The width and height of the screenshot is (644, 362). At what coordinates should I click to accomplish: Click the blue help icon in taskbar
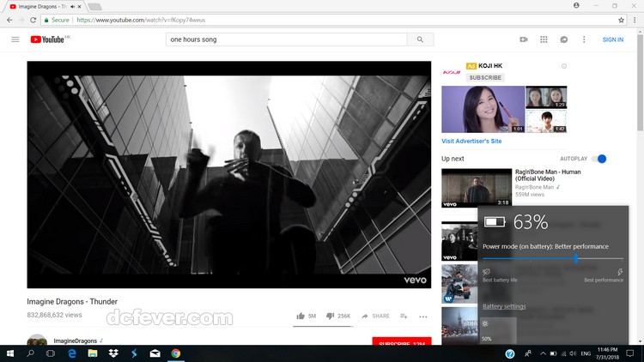[510, 353]
